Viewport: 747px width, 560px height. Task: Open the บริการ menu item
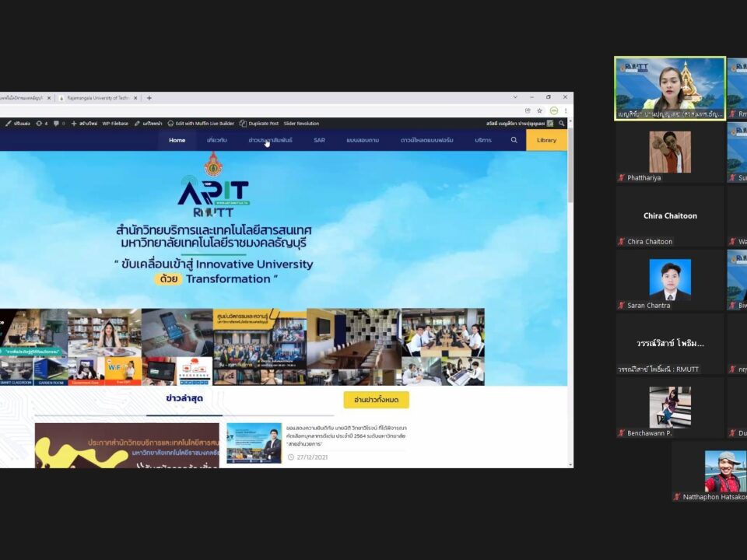[483, 140]
